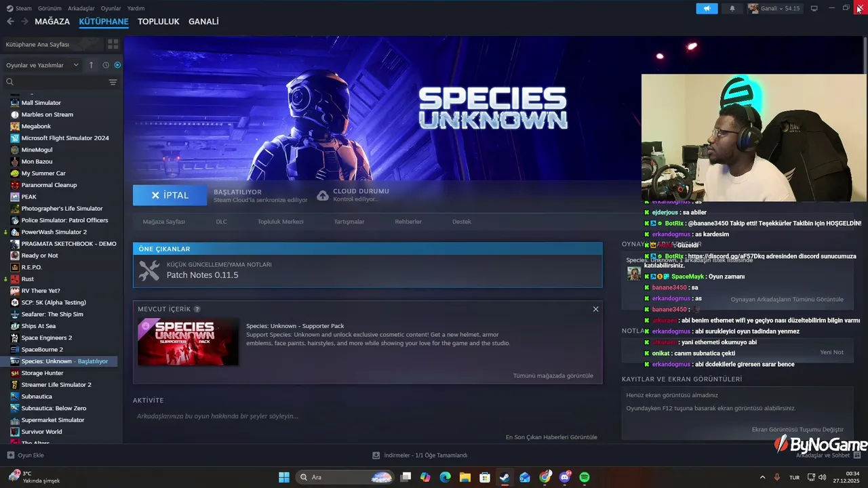The image size is (868, 488).
Task: Click the Mevcut İçerik help question icon
Action: (197, 309)
